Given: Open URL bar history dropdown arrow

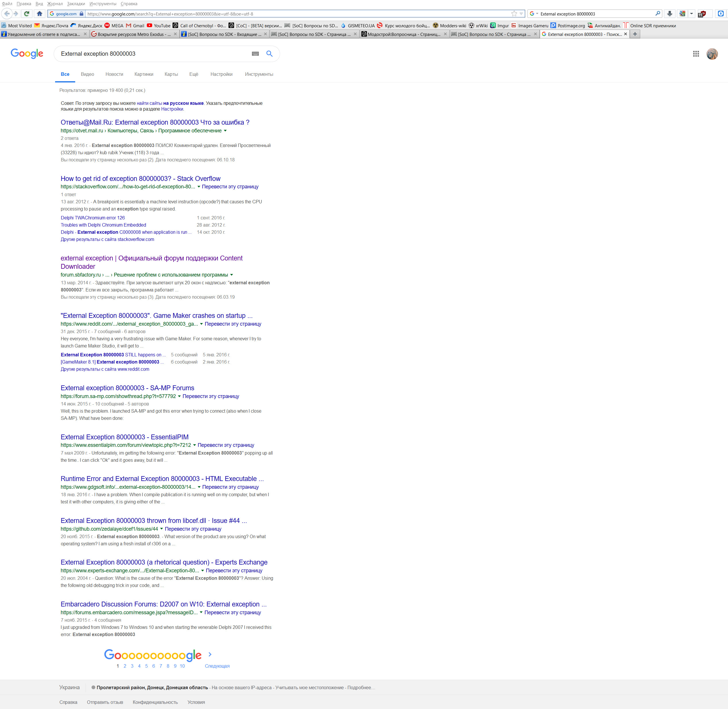Looking at the screenshot, I should coord(521,14).
